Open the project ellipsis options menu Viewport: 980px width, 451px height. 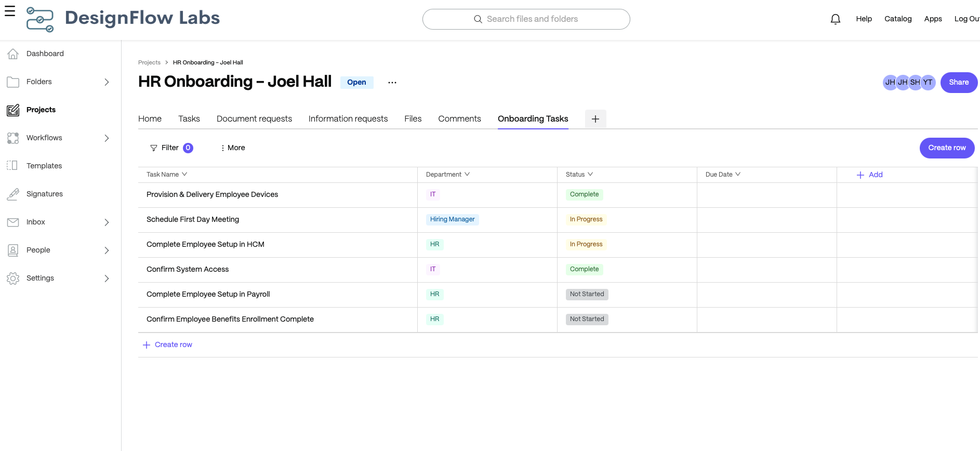pyautogui.click(x=392, y=83)
